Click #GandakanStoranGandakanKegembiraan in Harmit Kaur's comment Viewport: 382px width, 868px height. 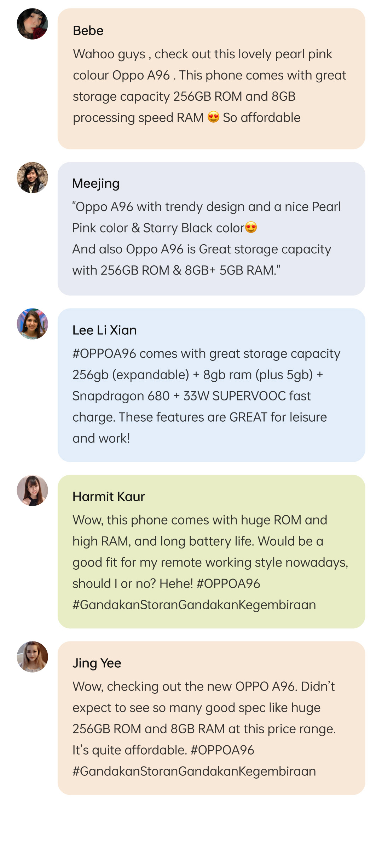point(194,605)
